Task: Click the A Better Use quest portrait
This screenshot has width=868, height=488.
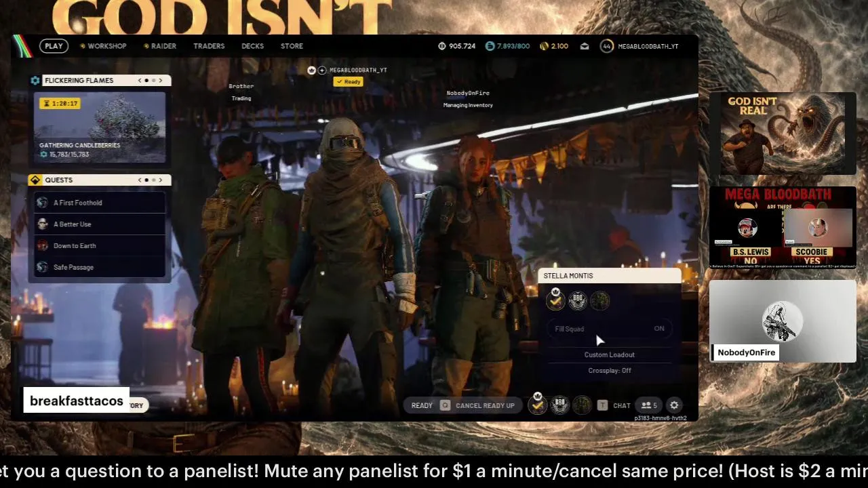Action: pyautogui.click(x=43, y=224)
